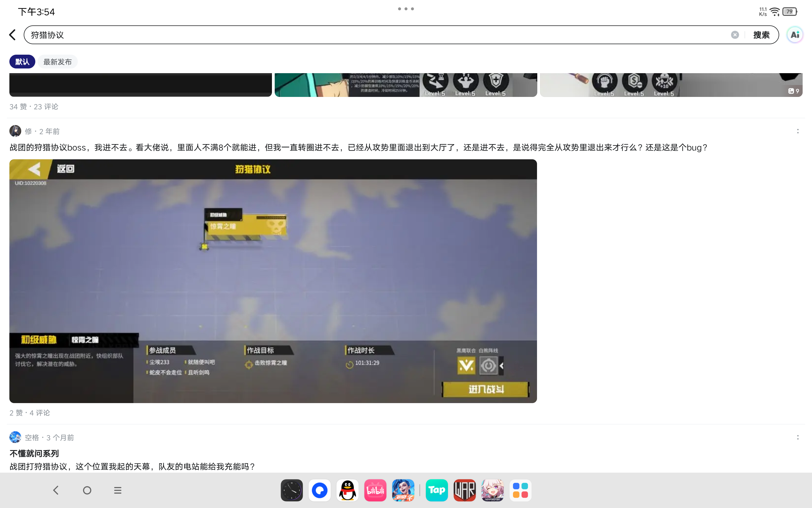812x508 pixels.
Task: Launch the Clock app from dock
Action: (292, 490)
